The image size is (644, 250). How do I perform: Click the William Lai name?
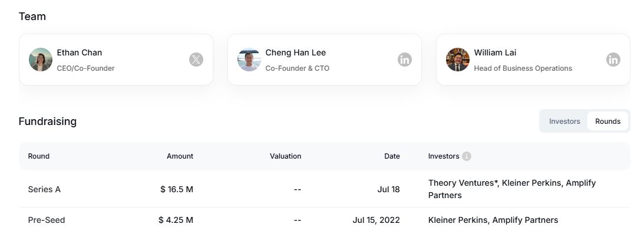tap(496, 52)
